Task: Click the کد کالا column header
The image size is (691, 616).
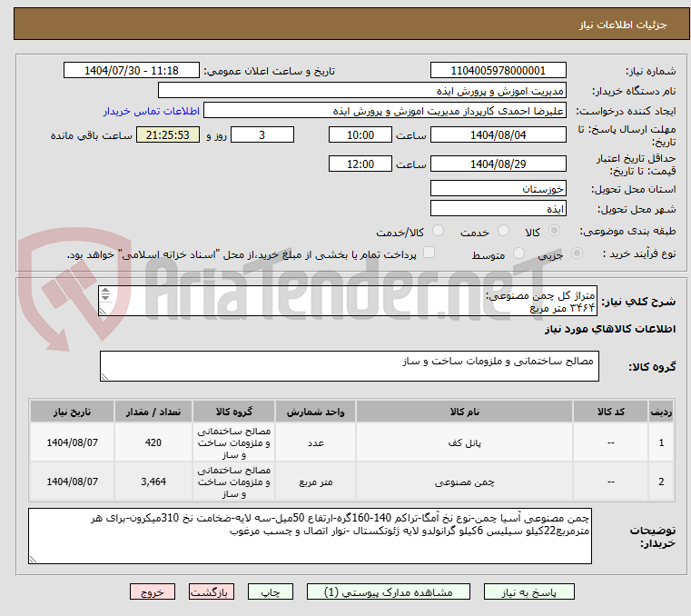Action: point(610,412)
